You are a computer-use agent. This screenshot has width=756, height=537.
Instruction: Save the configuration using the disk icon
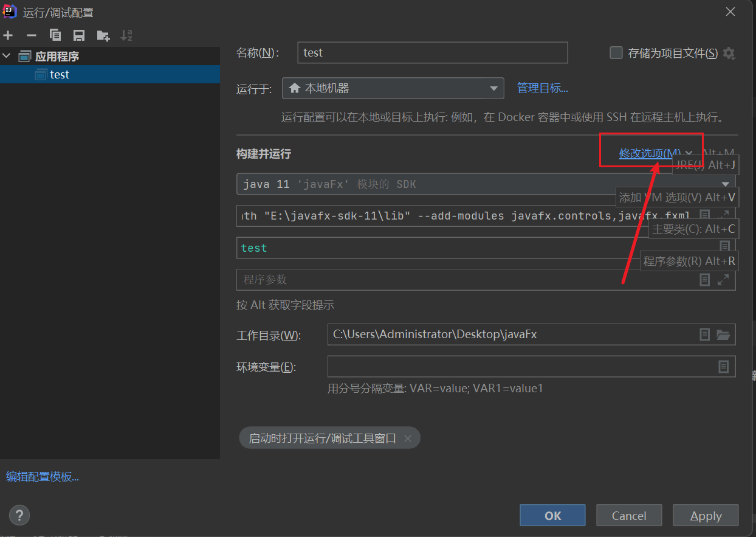(79, 35)
